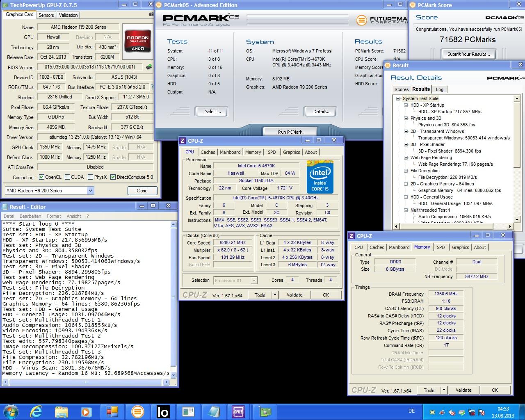Toggle the DirectCompute 5.0 checkbox

pyautogui.click(x=113, y=177)
